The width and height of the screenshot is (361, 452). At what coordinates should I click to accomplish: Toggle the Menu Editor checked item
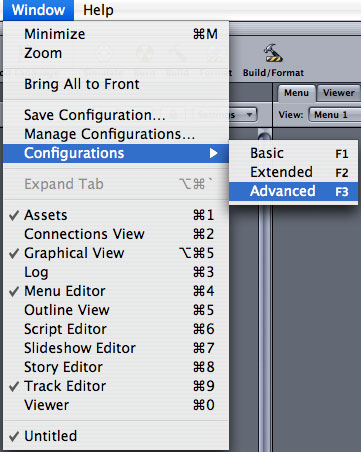(x=116, y=291)
